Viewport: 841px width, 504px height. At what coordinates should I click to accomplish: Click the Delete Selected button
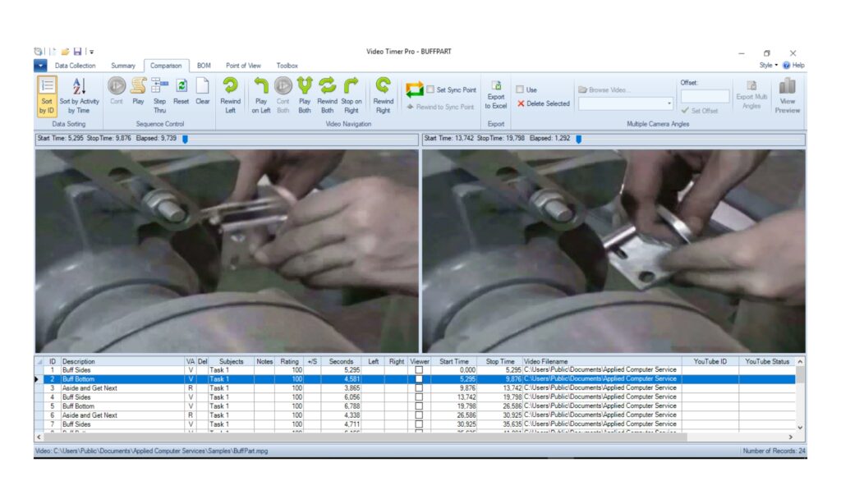[x=543, y=104]
